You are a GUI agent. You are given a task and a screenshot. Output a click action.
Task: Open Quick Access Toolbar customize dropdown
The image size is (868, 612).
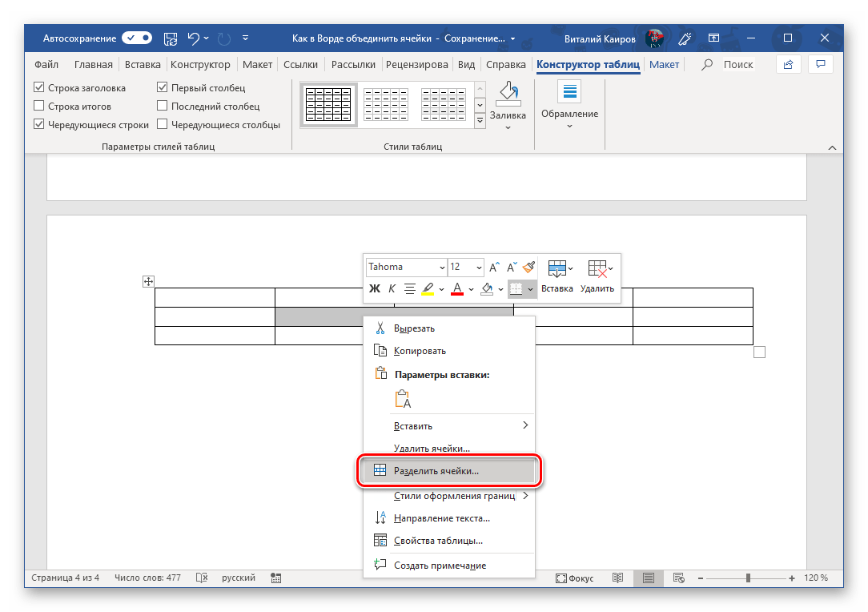pyautogui.click(x=245, y=38)
